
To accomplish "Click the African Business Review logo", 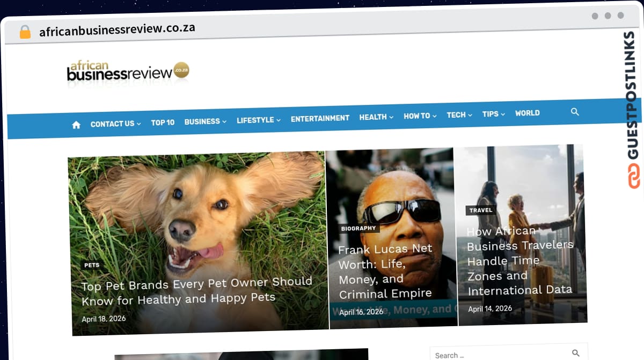I will tap(128, 72).
